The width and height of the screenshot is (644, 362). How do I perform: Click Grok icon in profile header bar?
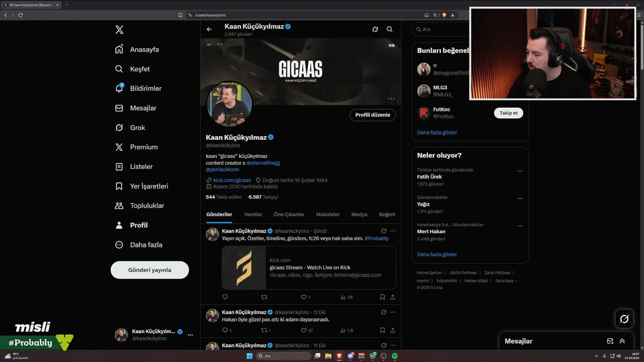(375, 29)
